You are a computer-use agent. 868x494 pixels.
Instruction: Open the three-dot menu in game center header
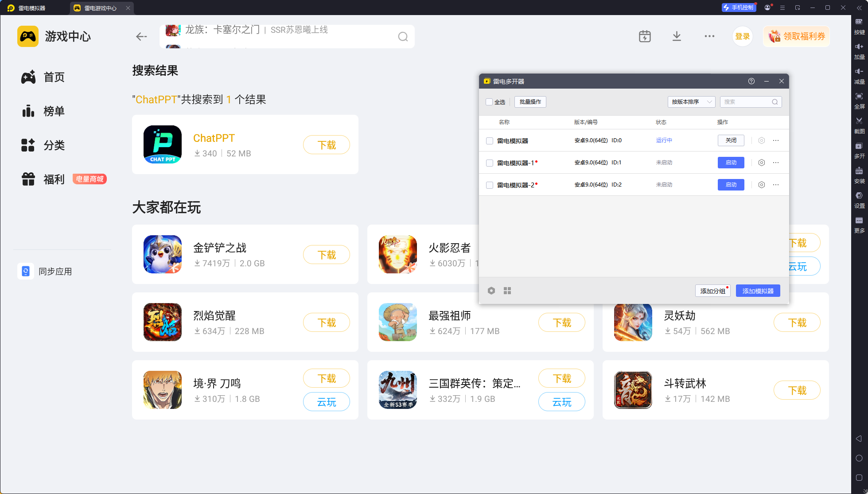[x=709, y=36]
